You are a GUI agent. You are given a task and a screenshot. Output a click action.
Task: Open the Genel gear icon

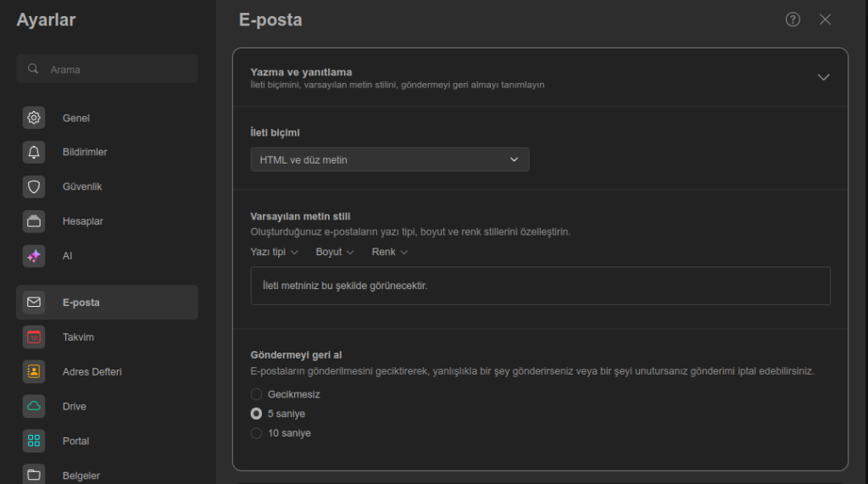[x=34, y=118]
